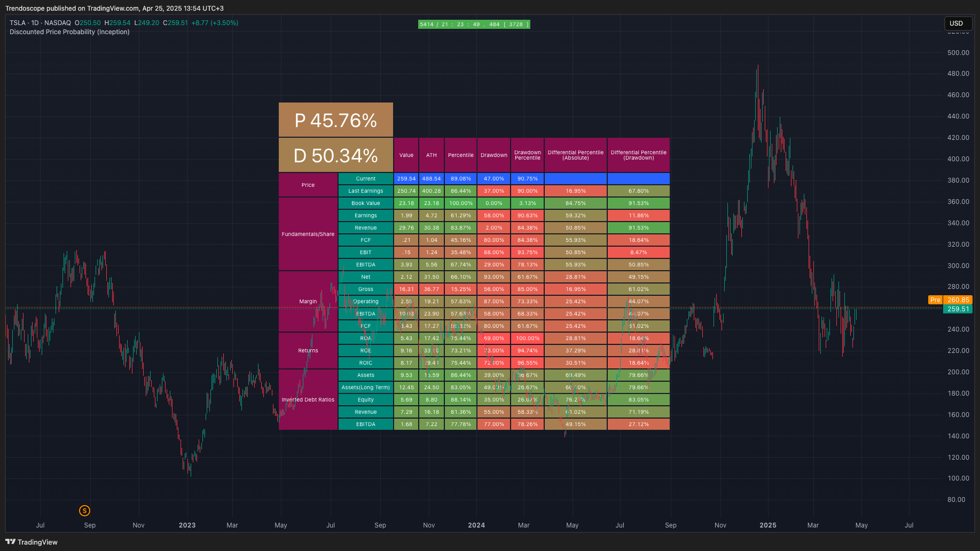Select the Fundamentals/Share group label
Viewport: 980px width, 551px height.
308,234
